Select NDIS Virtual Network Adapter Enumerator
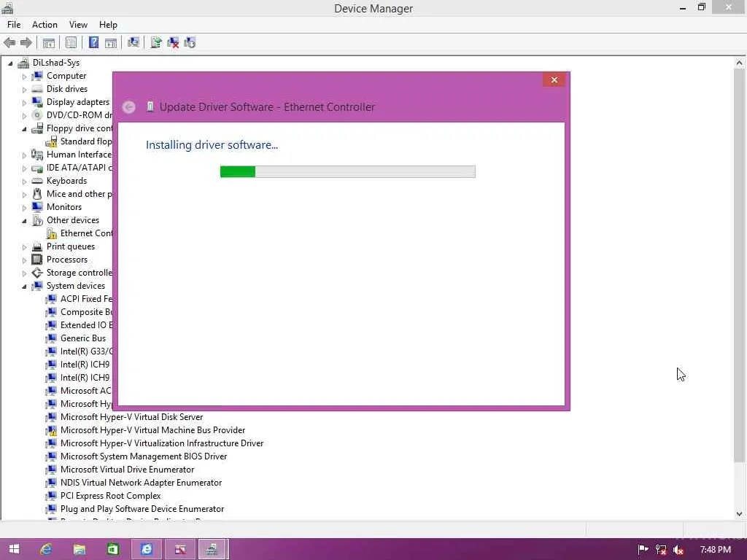 coord(141,483)
